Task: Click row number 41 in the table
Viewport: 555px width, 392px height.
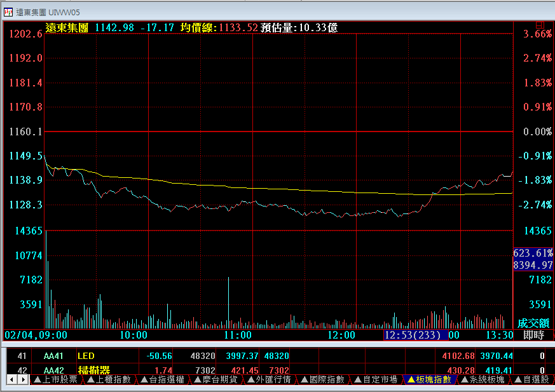Action: pos(22,356)
